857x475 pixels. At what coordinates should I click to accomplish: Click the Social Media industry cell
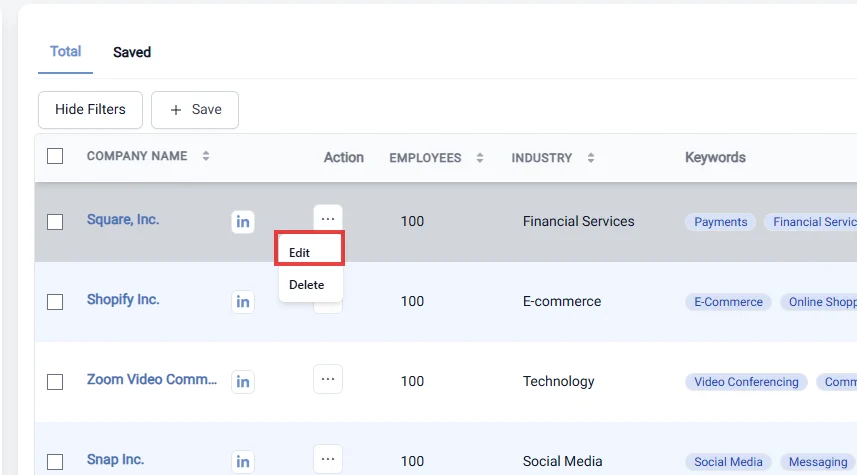point(562,461)
